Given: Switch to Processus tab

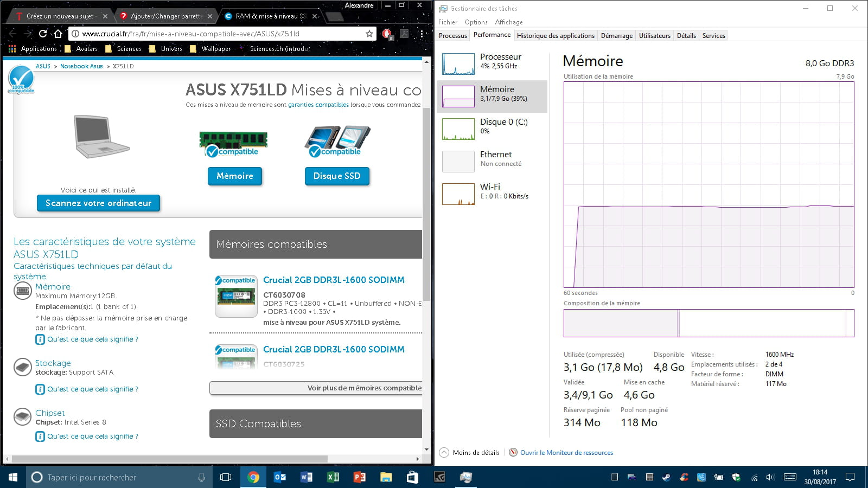Looking at the screenshot, I should [453, 36].
